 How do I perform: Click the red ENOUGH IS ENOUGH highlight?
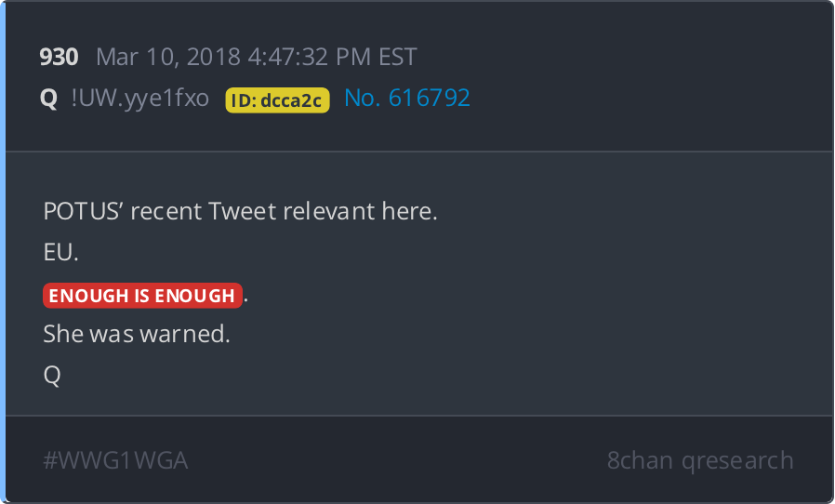[142, 296]
